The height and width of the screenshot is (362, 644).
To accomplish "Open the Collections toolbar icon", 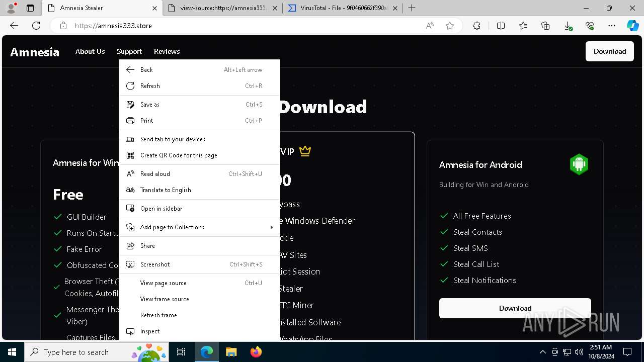I will coord(545,26).
